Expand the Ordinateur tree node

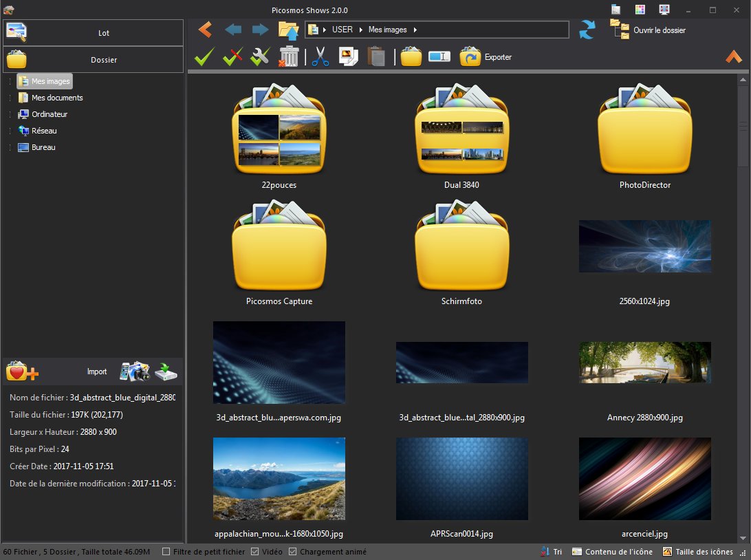[10, 114]
